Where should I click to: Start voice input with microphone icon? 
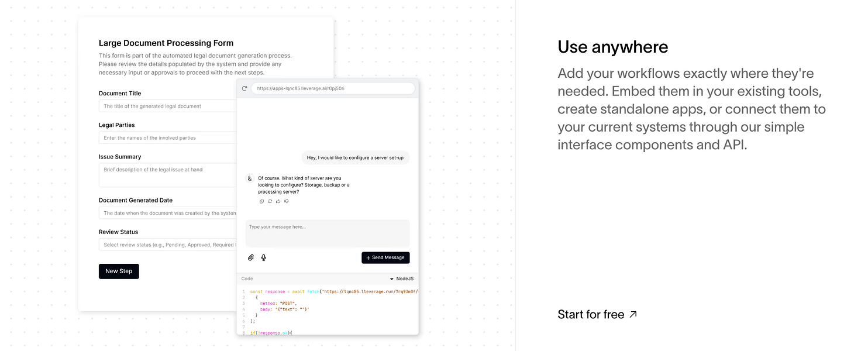pyautogui.click(x=264, y=257)
